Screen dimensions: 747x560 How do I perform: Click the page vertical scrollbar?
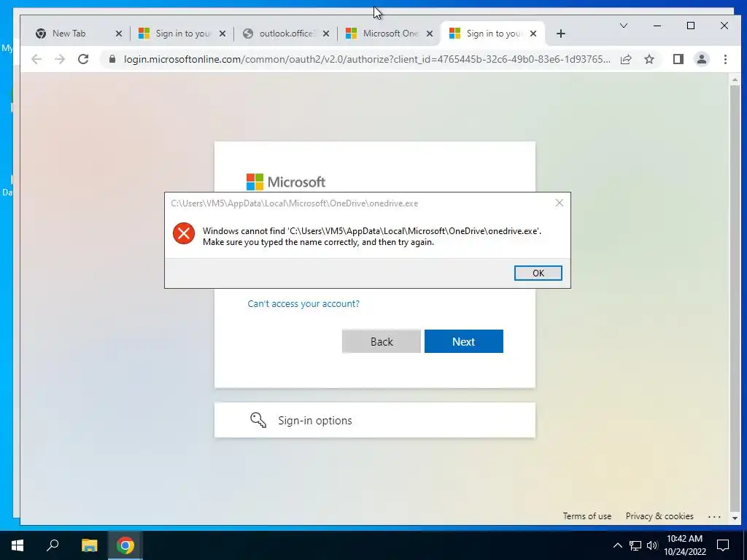(735, 297)
